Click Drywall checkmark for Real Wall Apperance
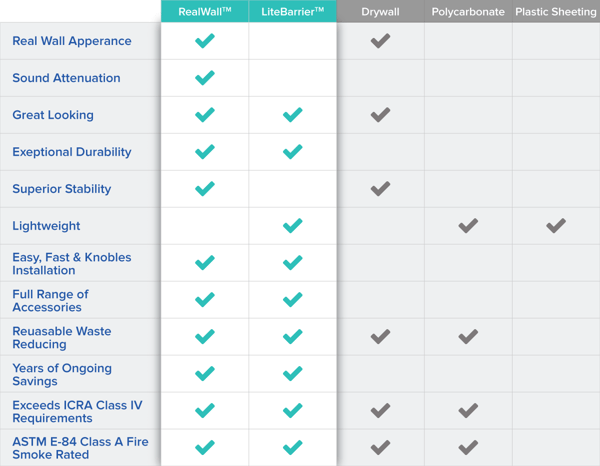 [380, 41]
